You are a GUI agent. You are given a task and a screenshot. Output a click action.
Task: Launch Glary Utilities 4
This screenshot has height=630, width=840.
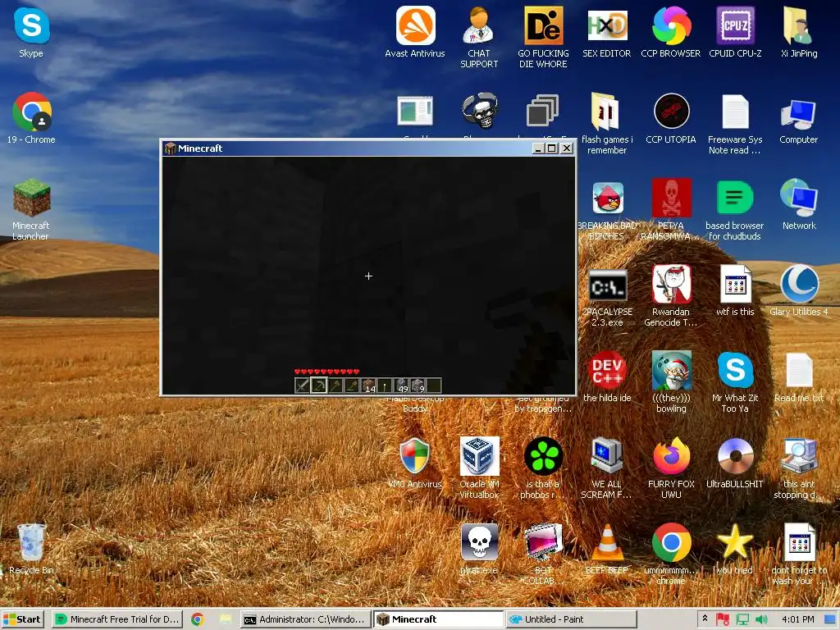(799, 290)
